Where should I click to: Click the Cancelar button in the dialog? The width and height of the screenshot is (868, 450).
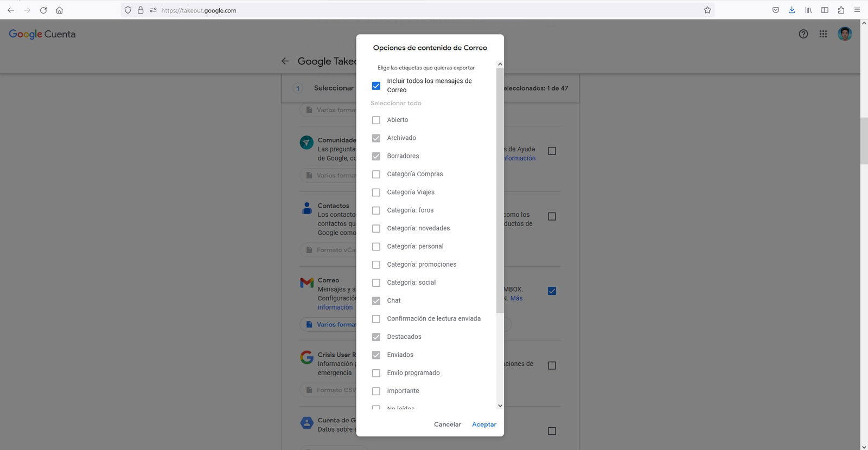[x=448, y=425]
